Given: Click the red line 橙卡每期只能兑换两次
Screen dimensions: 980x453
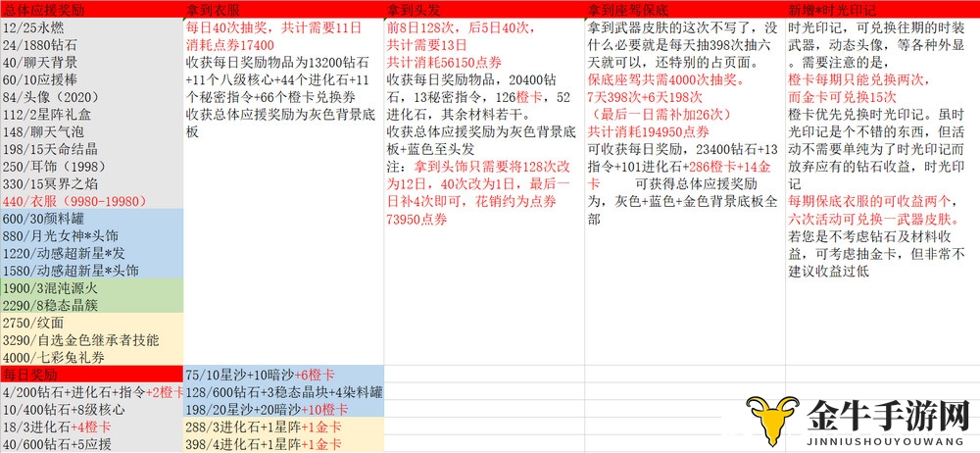Looking at the screenshot, I should pos(858,80).
